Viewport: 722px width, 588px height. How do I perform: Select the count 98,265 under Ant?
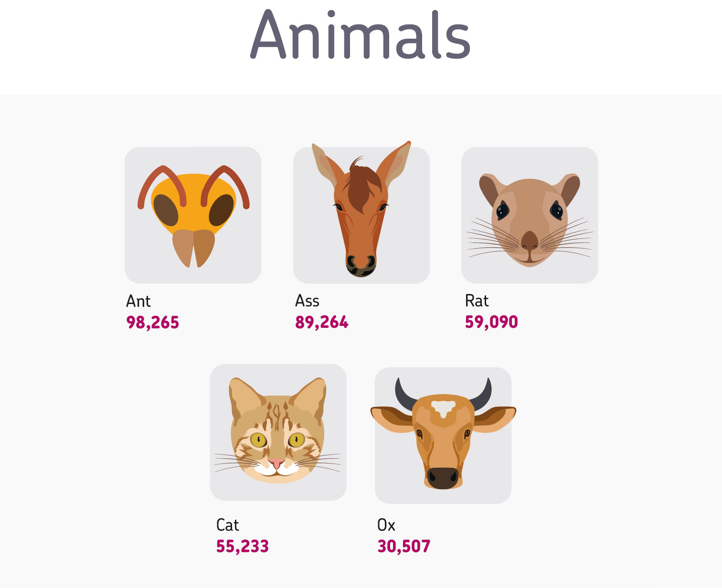click(x=152, y=323)
